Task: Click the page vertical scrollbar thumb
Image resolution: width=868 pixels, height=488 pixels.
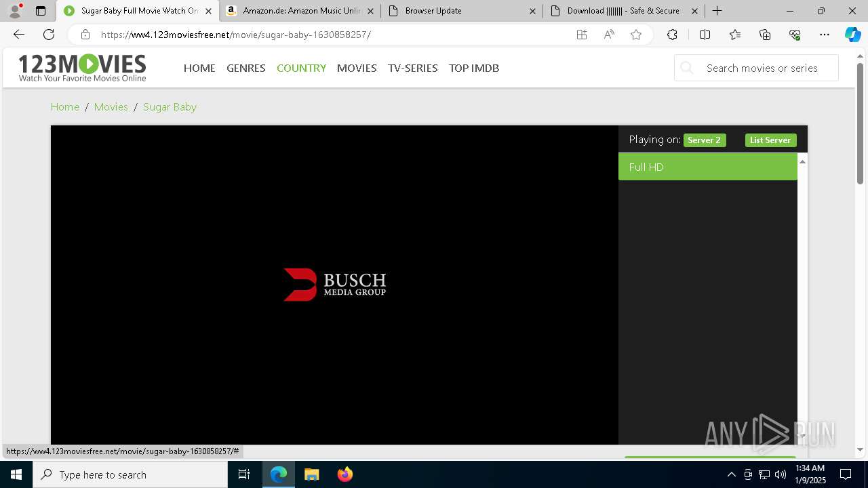Action: (x=861, y=123)
